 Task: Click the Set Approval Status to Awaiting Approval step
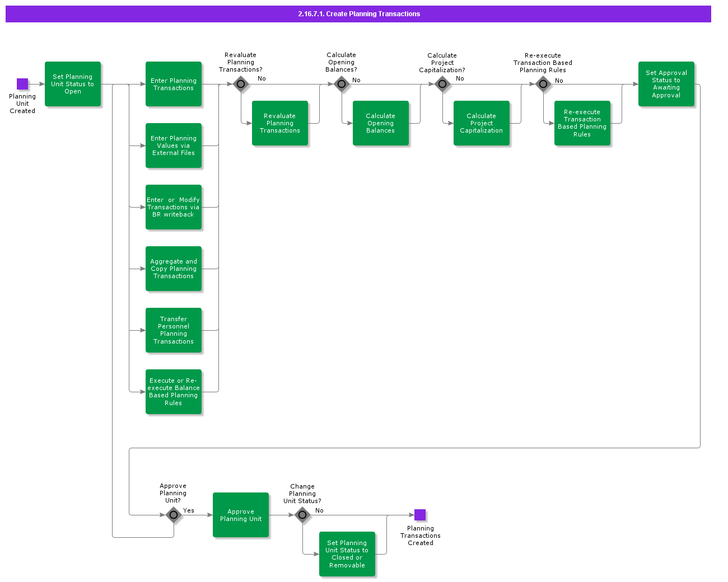click(666, 84)
